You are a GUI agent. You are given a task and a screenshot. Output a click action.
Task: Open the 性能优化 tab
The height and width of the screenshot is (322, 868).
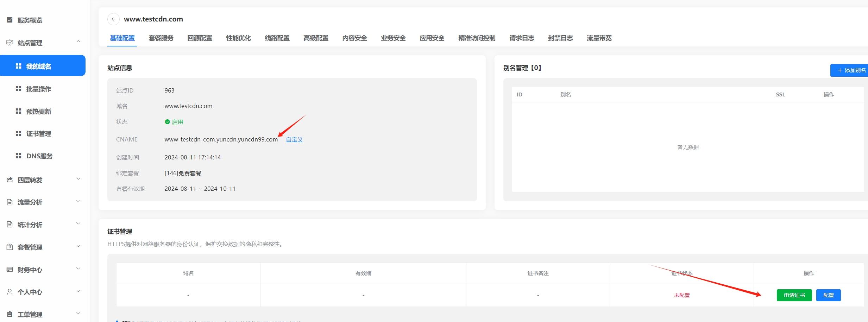238,38
